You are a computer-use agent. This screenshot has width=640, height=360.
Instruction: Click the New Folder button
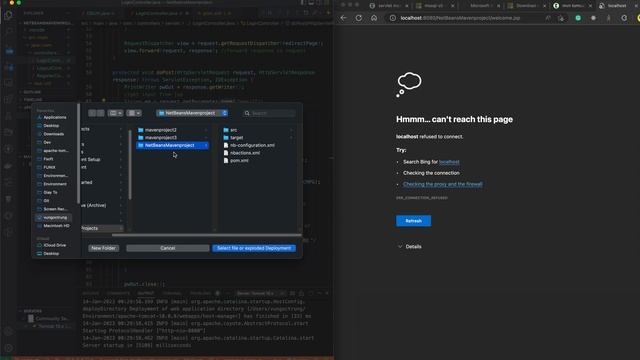click(103, 248)
